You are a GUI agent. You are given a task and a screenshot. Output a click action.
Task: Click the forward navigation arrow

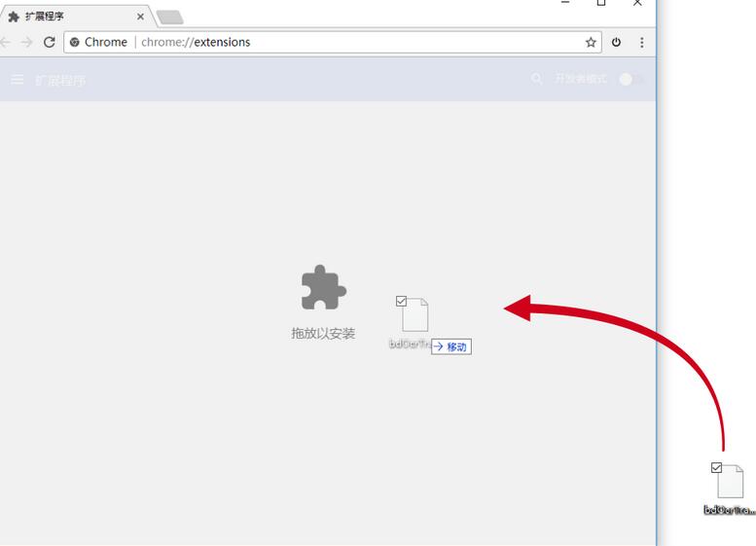point(26,42)
